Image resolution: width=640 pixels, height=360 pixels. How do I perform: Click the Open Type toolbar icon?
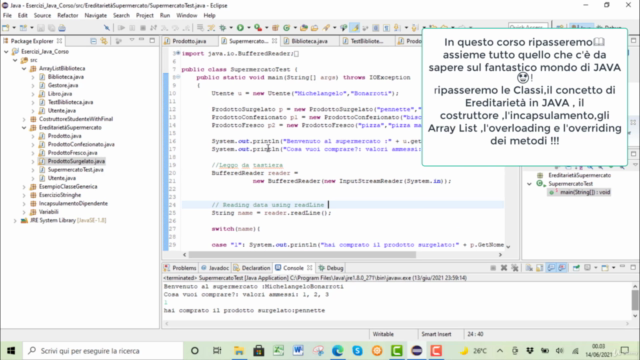(x=304, y=28)
